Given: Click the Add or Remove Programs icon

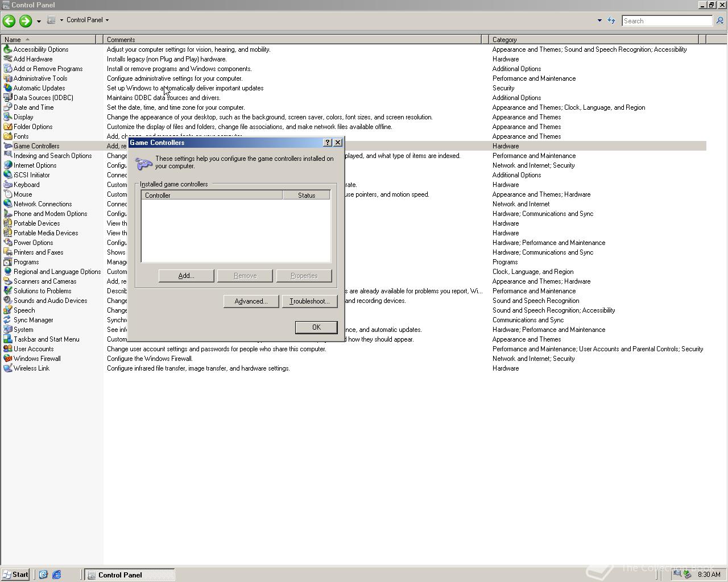Looking at the screenshot, I should click(x=7, y=69).
